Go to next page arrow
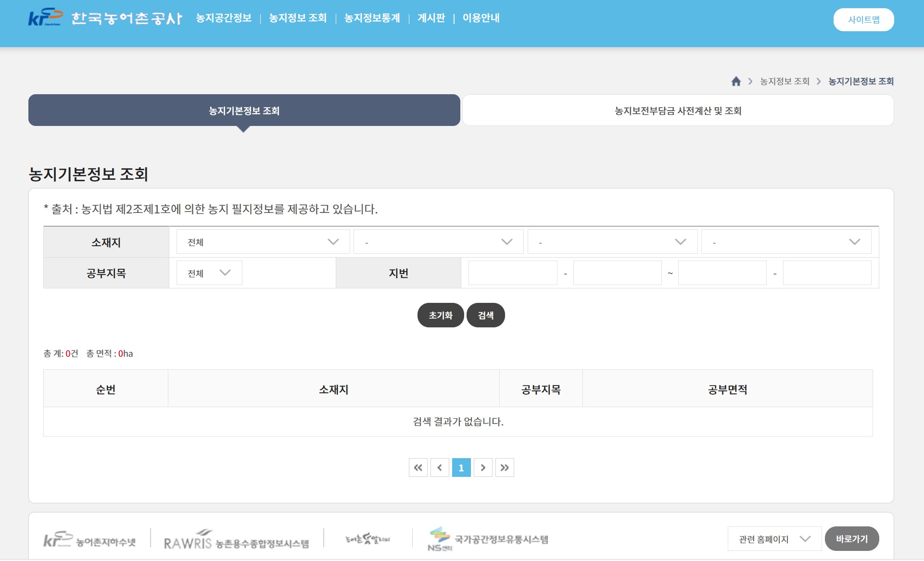924x561 pixels. 482,467
